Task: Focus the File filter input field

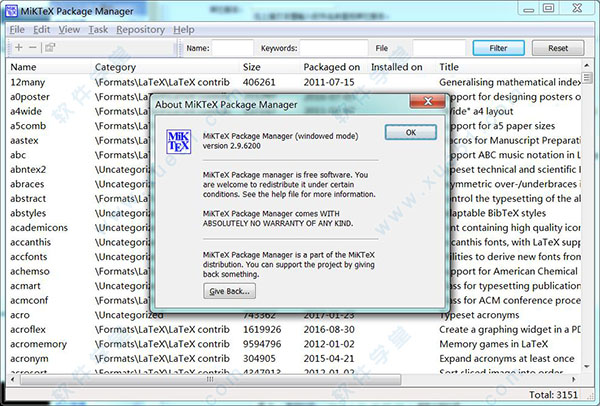Action: (x=439, y=48)
